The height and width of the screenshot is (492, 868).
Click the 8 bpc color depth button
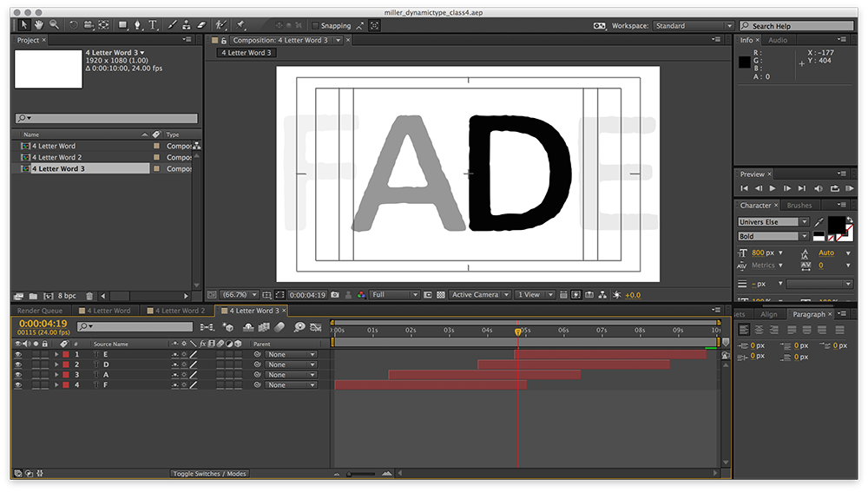point(67,296)
